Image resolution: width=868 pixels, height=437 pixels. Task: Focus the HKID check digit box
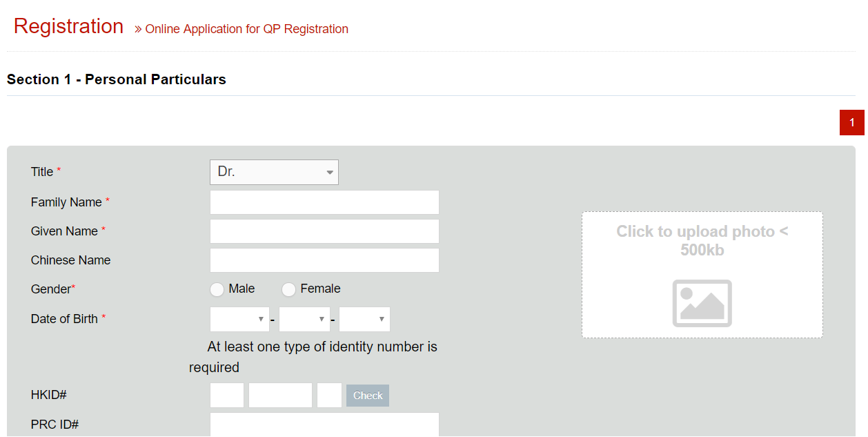click(x=329, y=396)
